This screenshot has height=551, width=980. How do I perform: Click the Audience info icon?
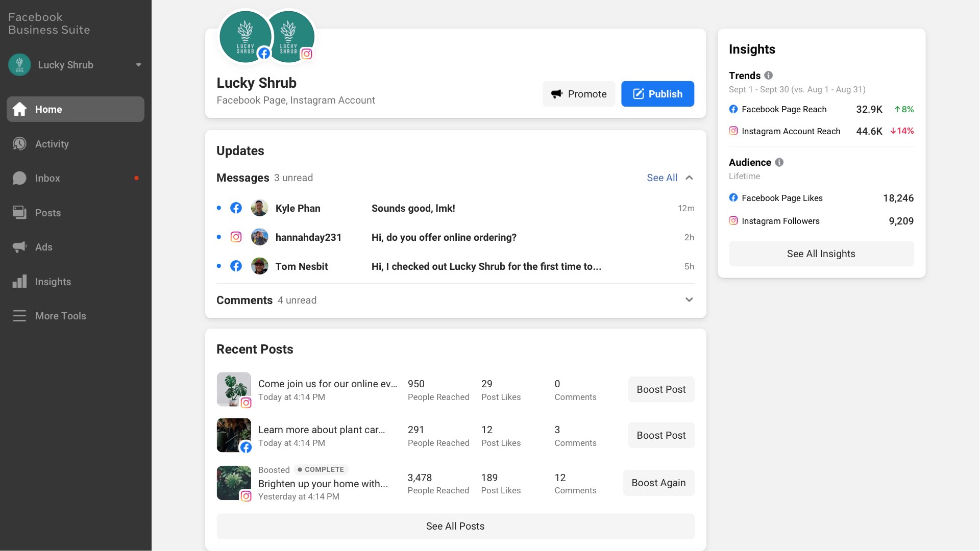coord(779,162)
